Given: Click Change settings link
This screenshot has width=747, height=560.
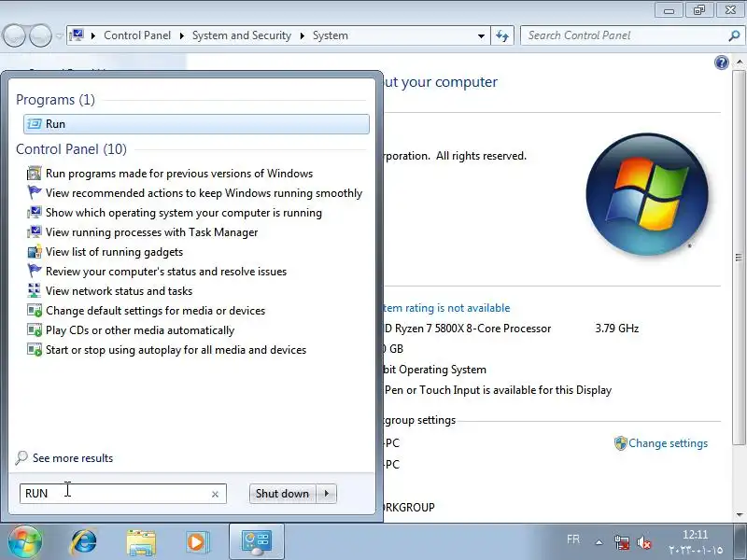Looking at the screenshot, I should coord(668,443).
